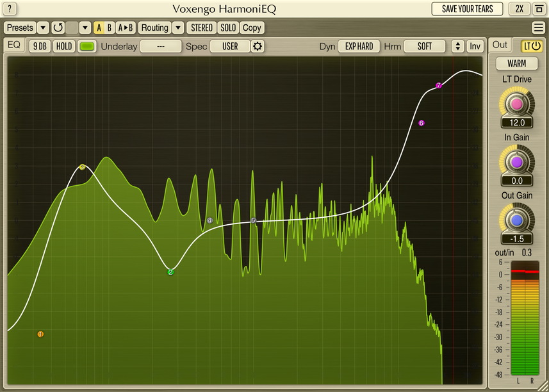Toggle the green EQ enable button
Viewport: 549px width, 392px height.
pyautogui.click(x=87, y=46)
